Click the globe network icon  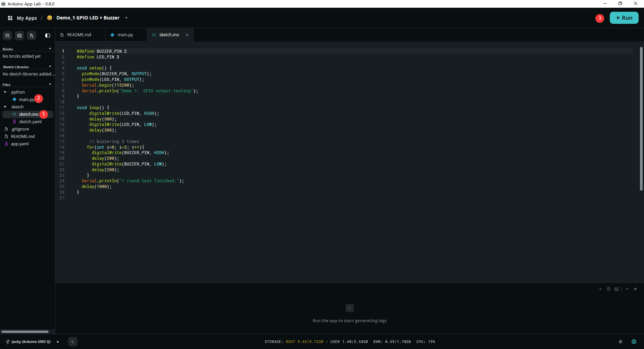[x=634, y=342]
